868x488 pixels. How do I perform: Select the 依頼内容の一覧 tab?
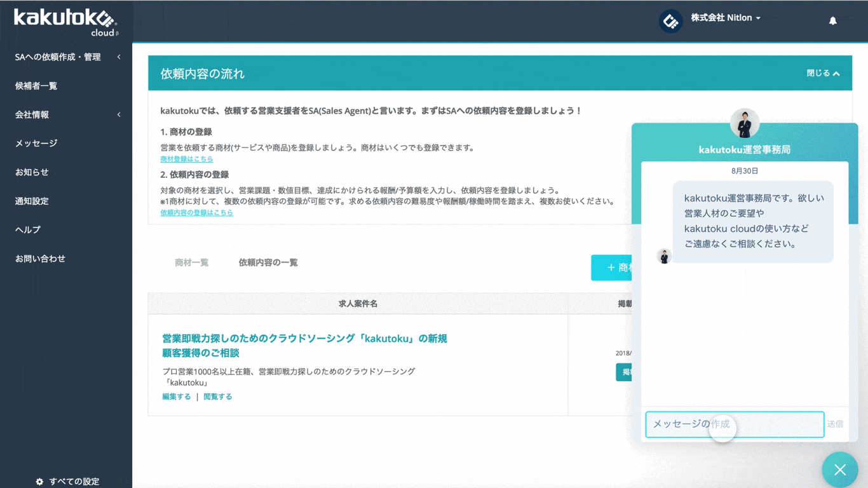tap(268, 262)
